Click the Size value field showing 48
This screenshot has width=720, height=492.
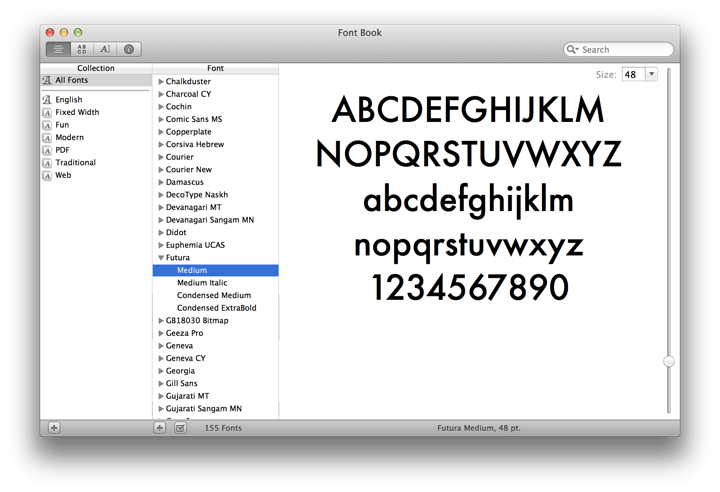point(634,74)
